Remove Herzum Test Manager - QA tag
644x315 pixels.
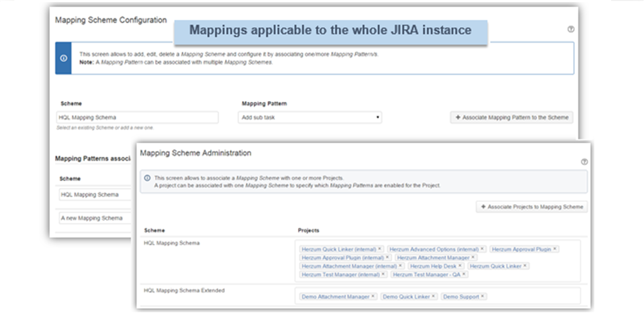464,274
